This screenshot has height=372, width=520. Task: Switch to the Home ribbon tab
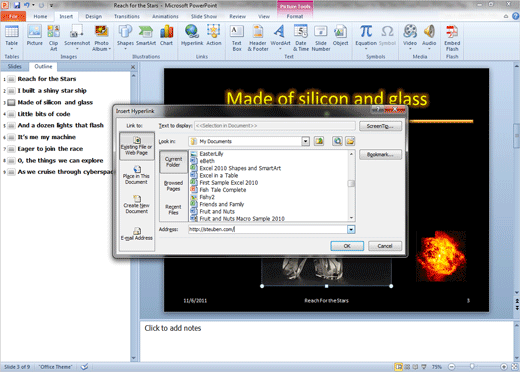40,16
